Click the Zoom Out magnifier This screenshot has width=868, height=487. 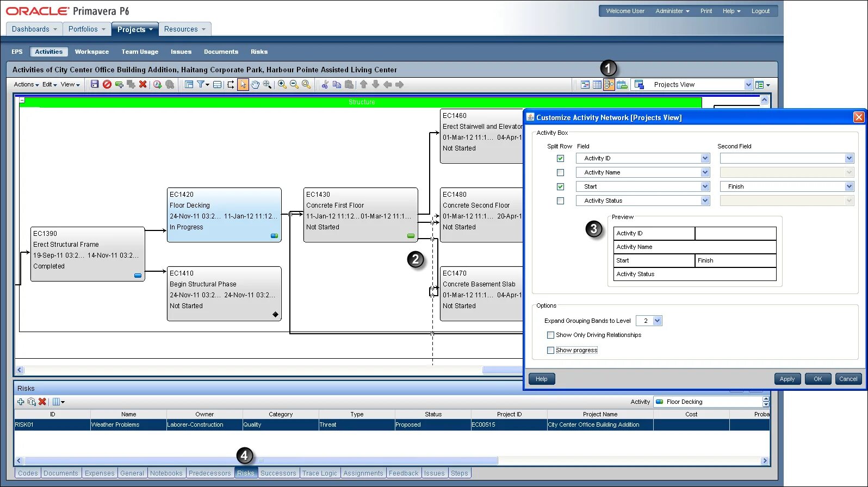tap(294, 84)
